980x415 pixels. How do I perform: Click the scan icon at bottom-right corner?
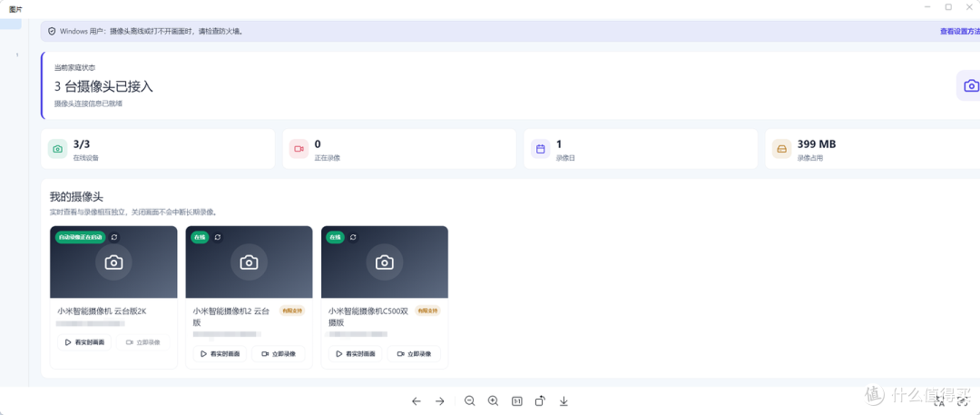962,401
